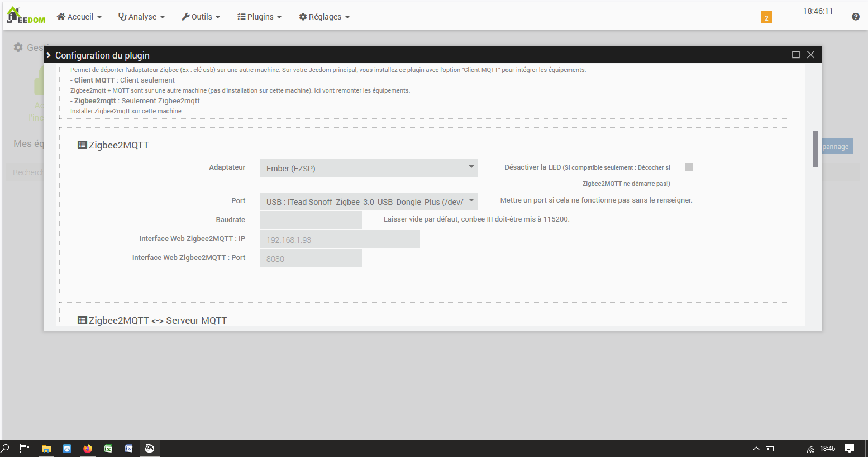
Task: Click the dialog's vertical scrollbar handle
Action: 815,149
